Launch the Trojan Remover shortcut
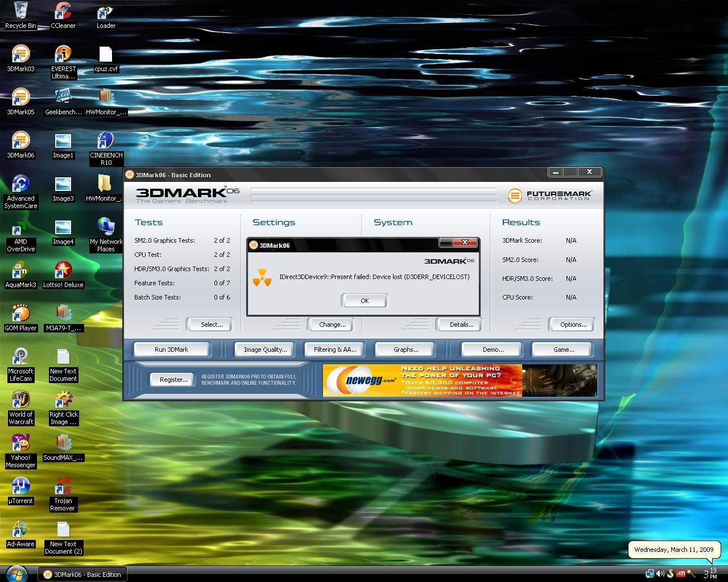 tap(63, 494)
